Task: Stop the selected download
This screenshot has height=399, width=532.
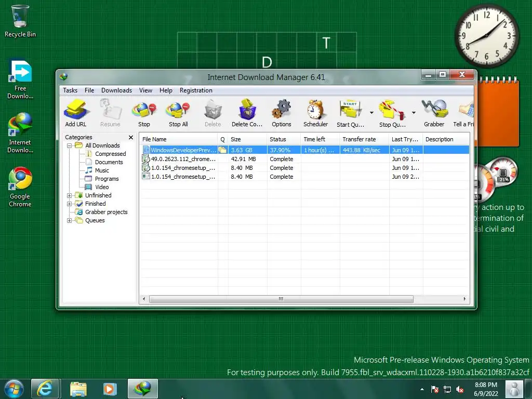Action: (144, 113)
